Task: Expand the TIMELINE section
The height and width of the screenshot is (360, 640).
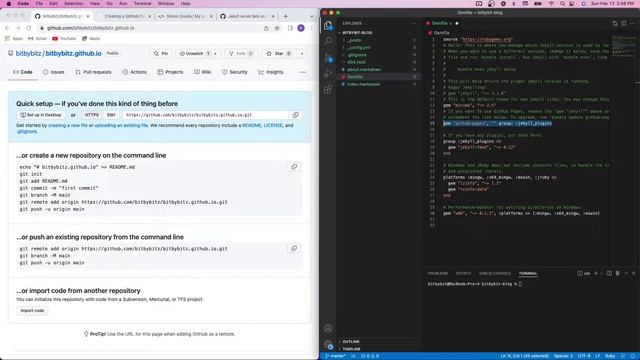Action: point(351,349)
